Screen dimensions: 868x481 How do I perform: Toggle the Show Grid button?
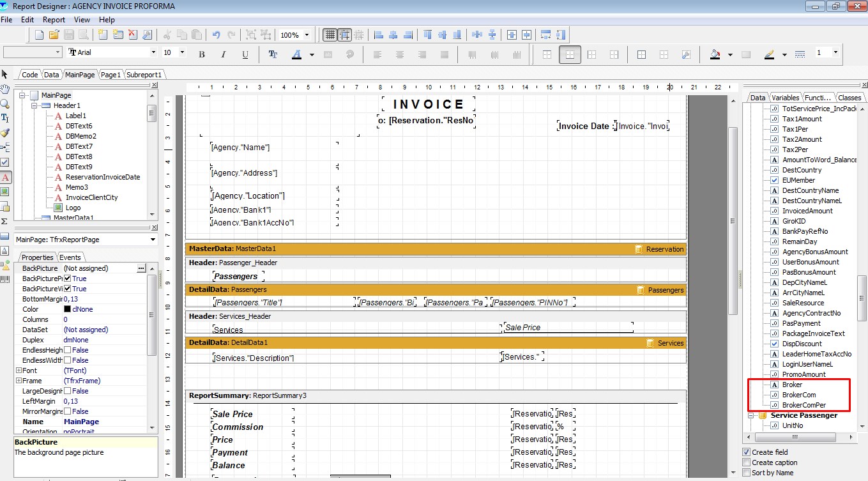(330, 35)
